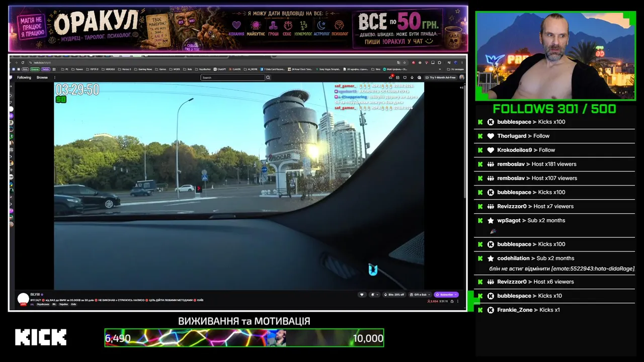Click the Krokodeilos9 Follow event row
Image resolution: width=644 pixels, height=362 pixels.
(x=554, y=150)
